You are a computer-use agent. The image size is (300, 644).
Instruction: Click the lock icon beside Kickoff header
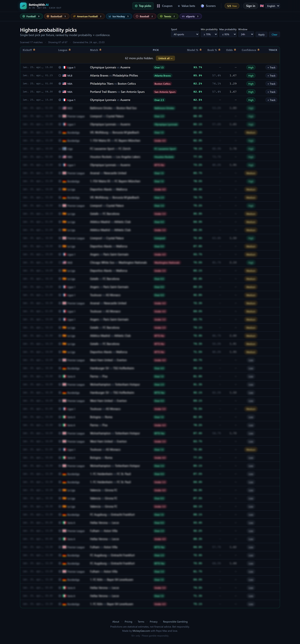click(34, 50)
